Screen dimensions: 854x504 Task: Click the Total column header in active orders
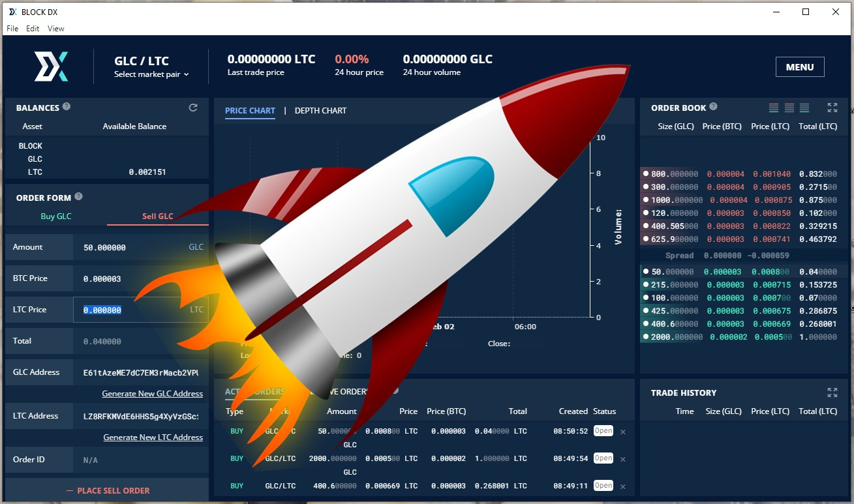point(518,411)
